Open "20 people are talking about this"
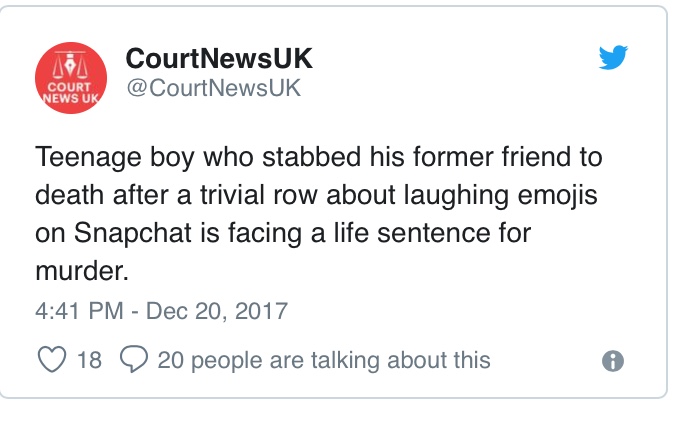Image resolution: width=683 pixels, height=435 pixels. tap(324, 359)
